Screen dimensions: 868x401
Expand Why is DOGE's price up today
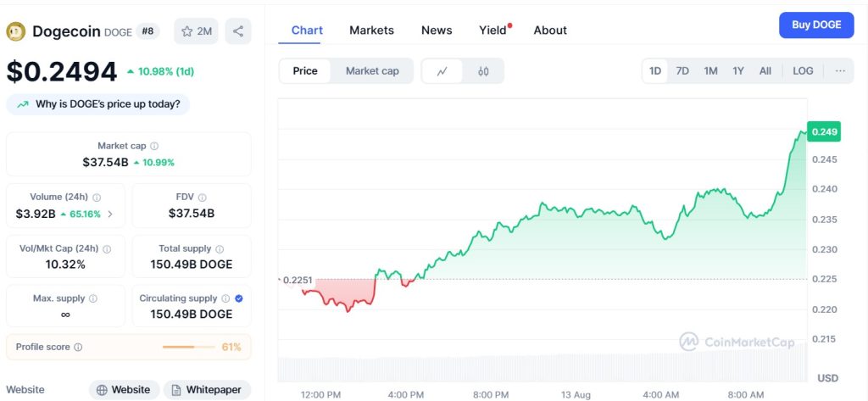(x=98, y=104)
